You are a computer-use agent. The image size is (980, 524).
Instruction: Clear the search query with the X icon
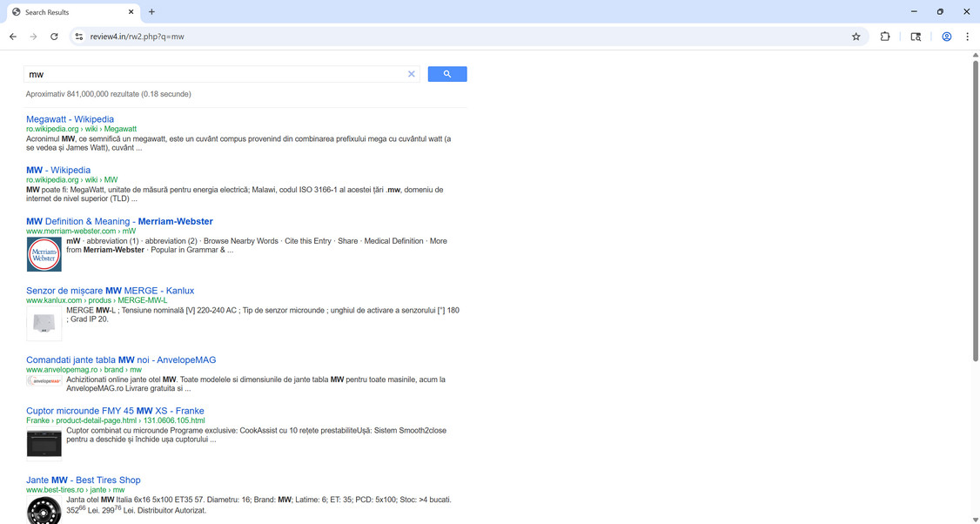pos(412,74)
